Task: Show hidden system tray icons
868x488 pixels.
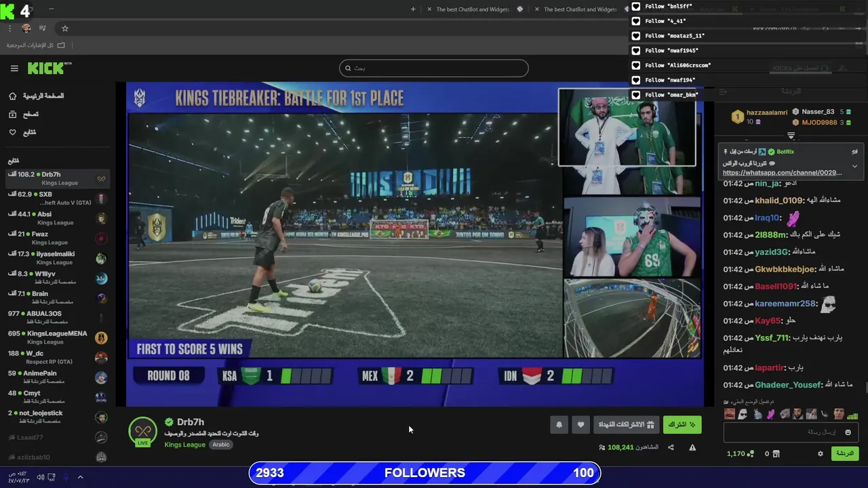Action: coord(80,477)
